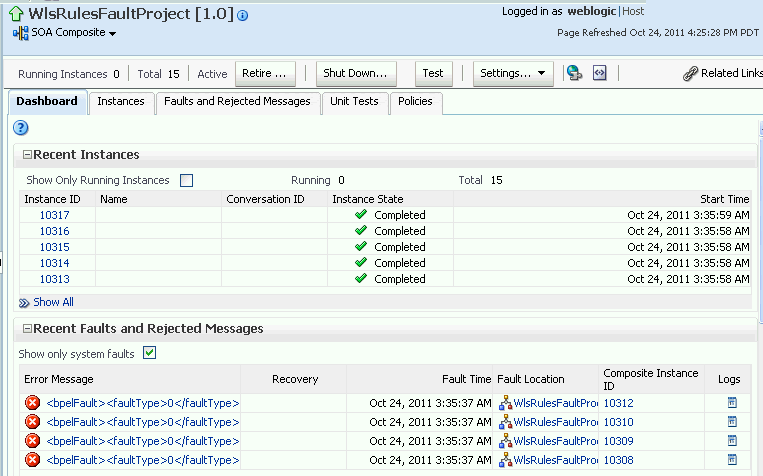This screenshot has width=763, height=476.
Task: Click green Completed checkmark for 10314
Action: click(361, 262)
